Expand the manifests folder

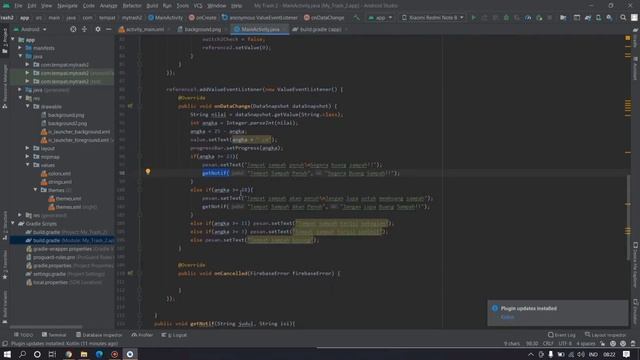point(20,48)
